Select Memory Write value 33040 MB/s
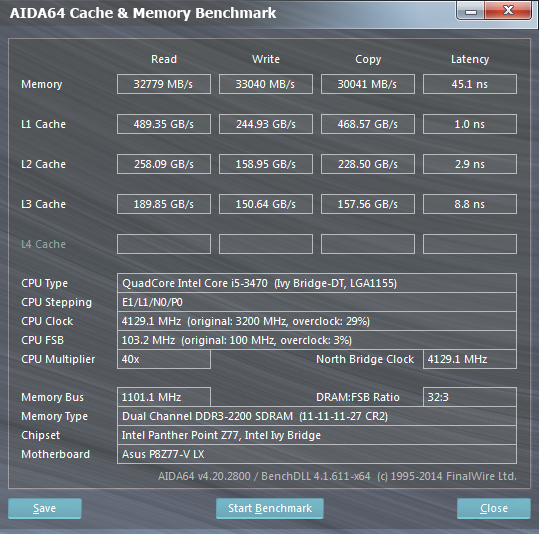This screenshot has width=539, height=534. pos(266,84)
